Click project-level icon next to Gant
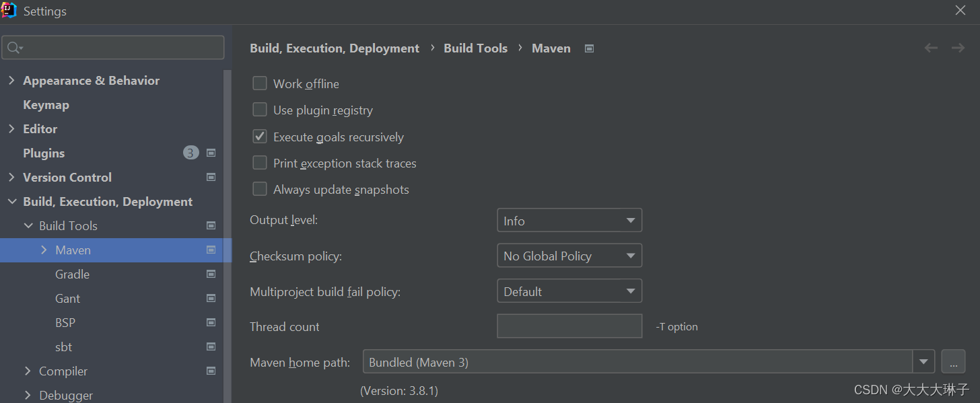This screenshot has width=980, height=403. 211,298
